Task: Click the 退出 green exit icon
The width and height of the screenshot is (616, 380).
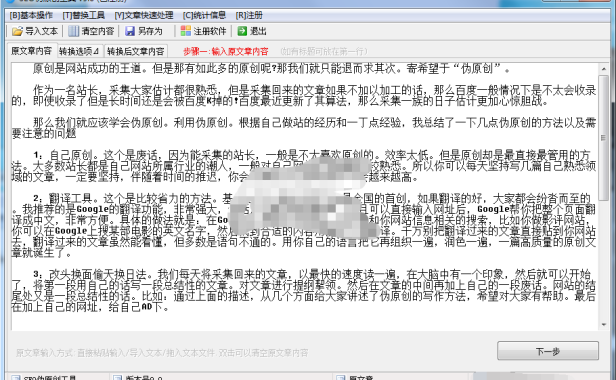Action: click(x=242, y=31)
